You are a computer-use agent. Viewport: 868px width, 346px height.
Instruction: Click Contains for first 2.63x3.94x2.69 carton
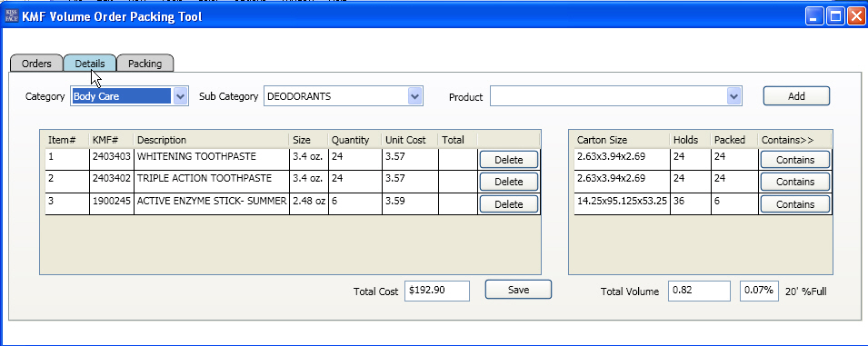pyautogui.click(x=795, y=160)
